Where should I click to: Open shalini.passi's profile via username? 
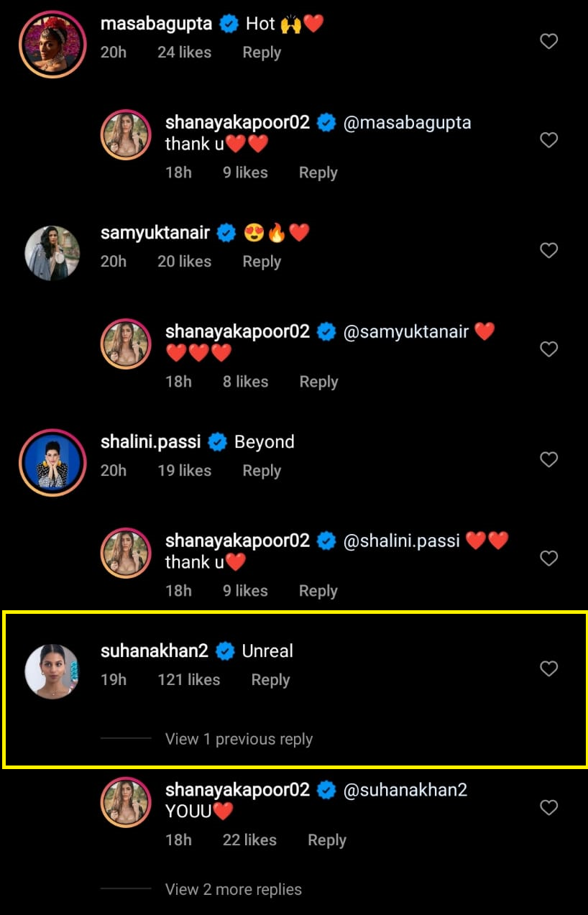point(150,441)
